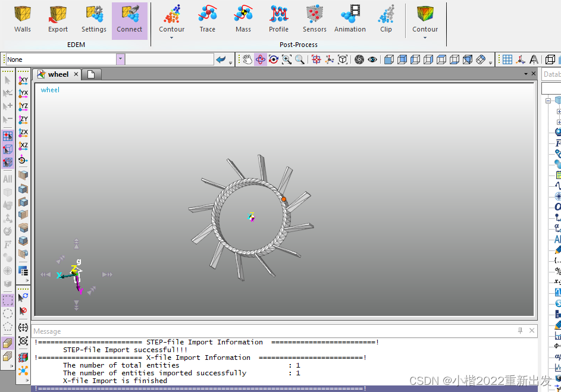Click the empty input field beside None
The width and height of the screenshot is (561, 392).
[x=170, y=59]
